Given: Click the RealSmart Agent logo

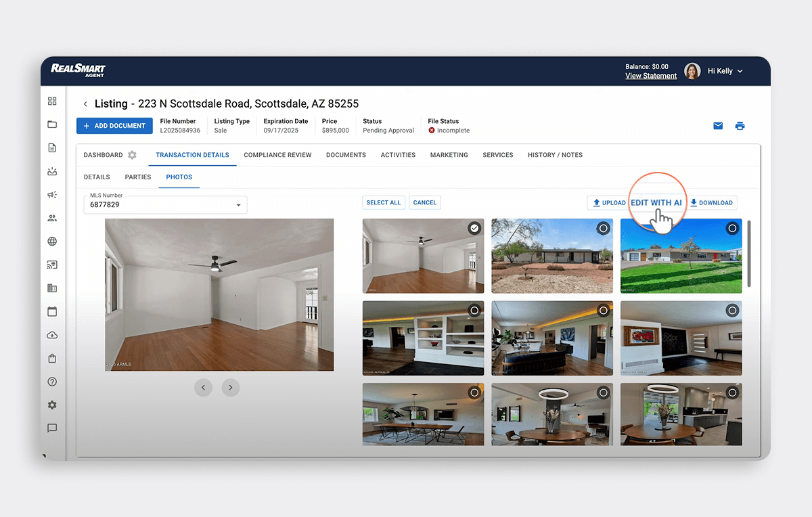Looking at the screenshot, I should (78, 70).
